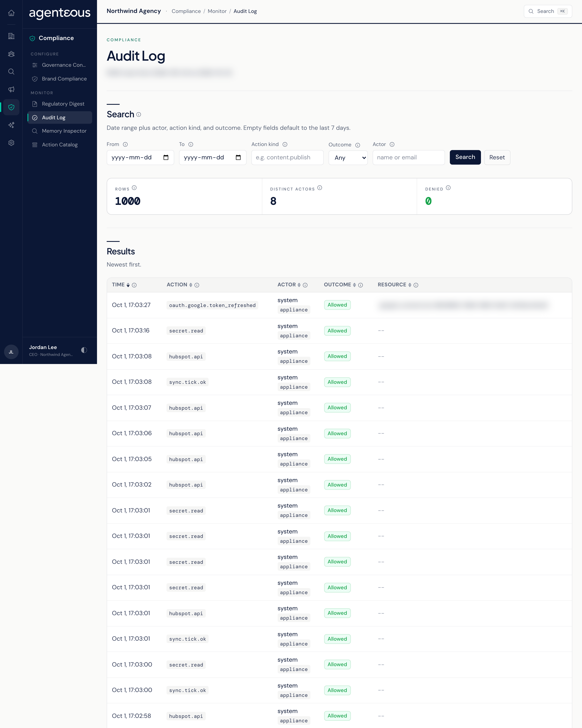
Task: Click oauth.google.token_refreshed action cell
Action: tap(212, 305)
